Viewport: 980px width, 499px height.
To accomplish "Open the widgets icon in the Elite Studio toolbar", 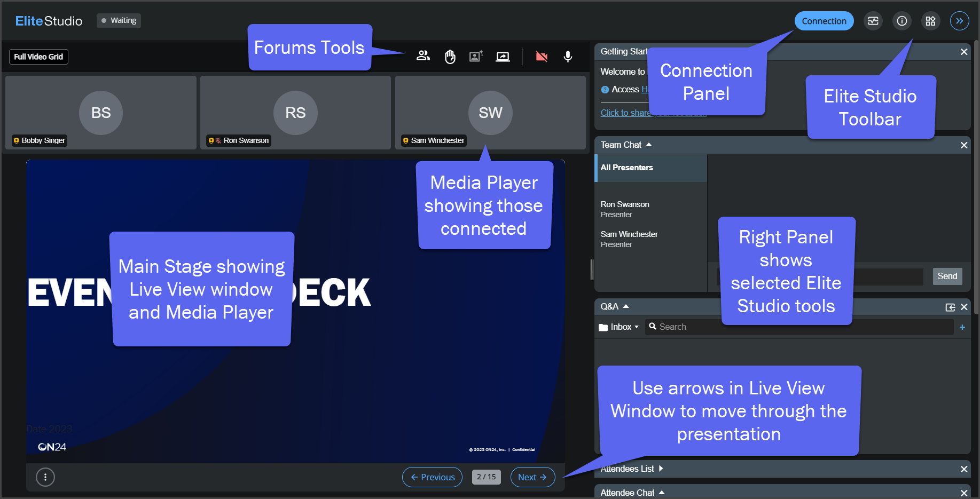I will [930, 21].
